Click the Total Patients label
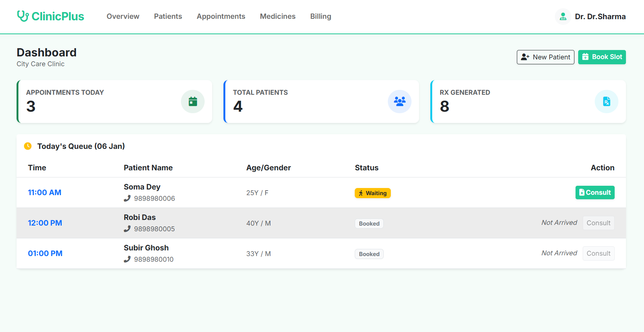 260,92
